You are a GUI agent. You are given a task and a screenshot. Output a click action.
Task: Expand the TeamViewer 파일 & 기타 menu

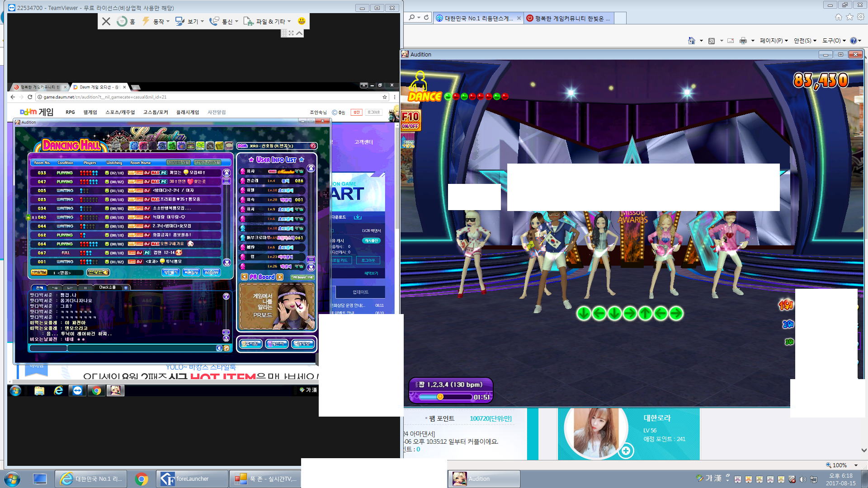pyautogui.click(x=268, y=21)
